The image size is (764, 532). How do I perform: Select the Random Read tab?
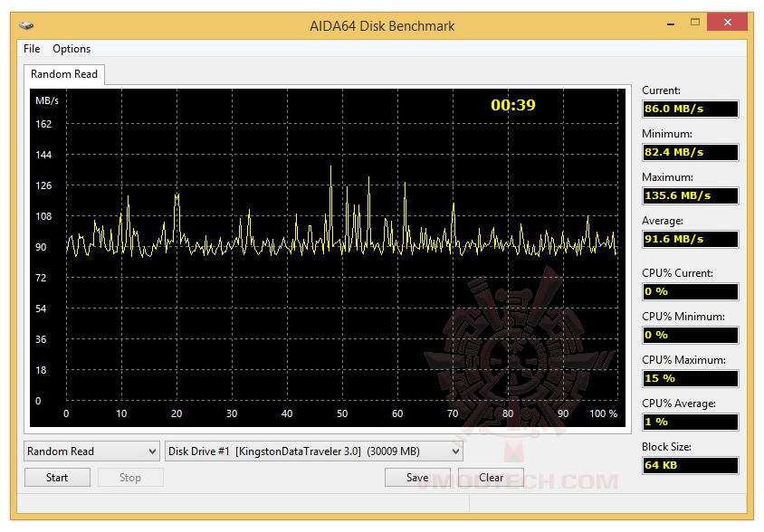tap(64, 74)
